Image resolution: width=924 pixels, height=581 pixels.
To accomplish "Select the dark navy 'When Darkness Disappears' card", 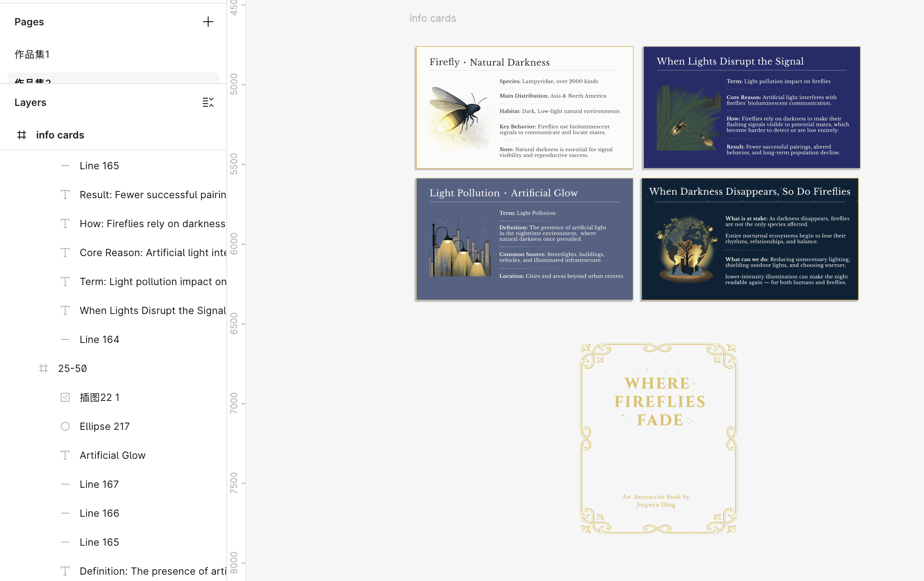I will pyautogui.click(x=749, y=239).
